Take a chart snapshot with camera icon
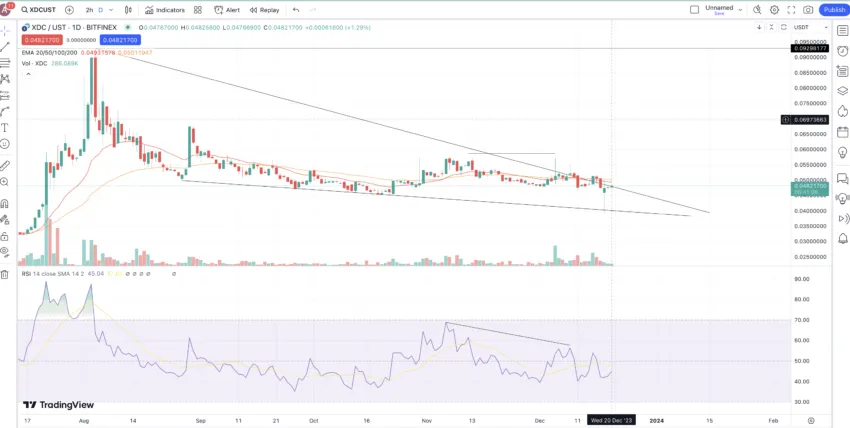Screen dimensions: 850x428 coord(808,10)
